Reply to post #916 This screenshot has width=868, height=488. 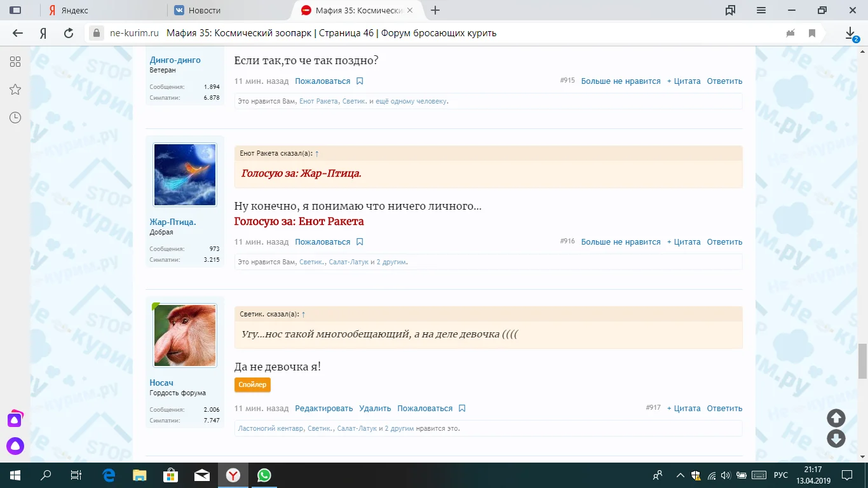coord(724,242)
